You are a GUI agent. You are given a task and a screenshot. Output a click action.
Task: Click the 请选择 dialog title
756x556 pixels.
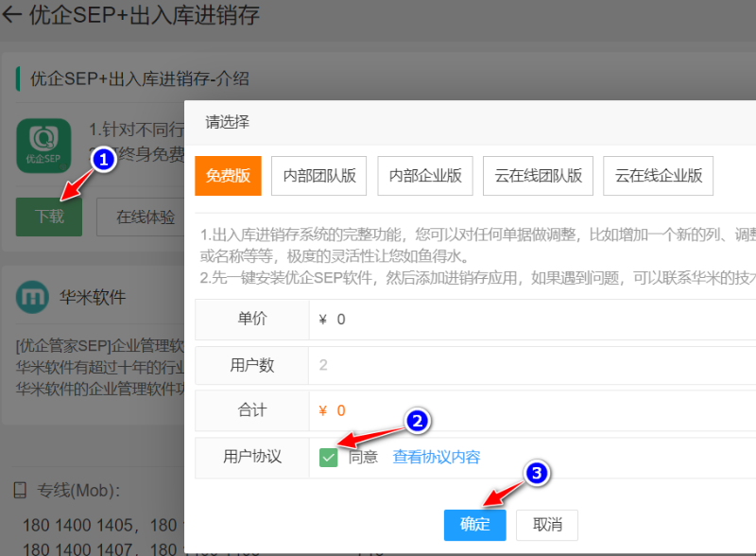tap(227, 122)
